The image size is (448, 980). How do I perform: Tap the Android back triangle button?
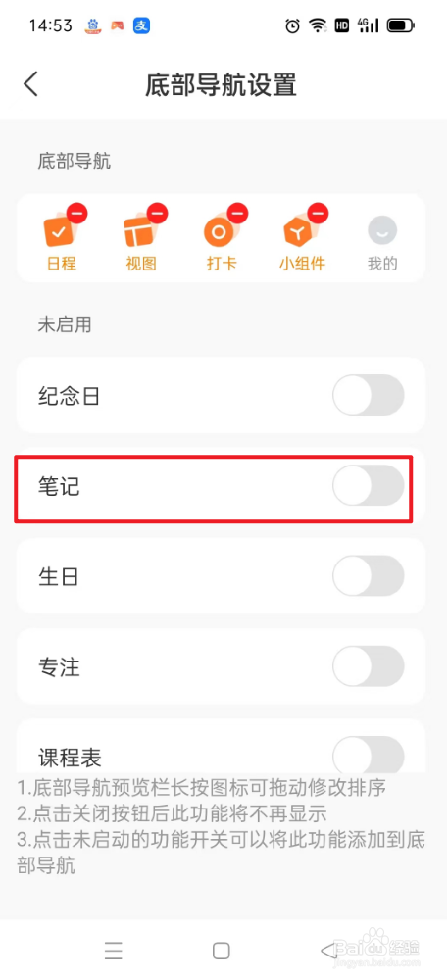pos(328,950)
